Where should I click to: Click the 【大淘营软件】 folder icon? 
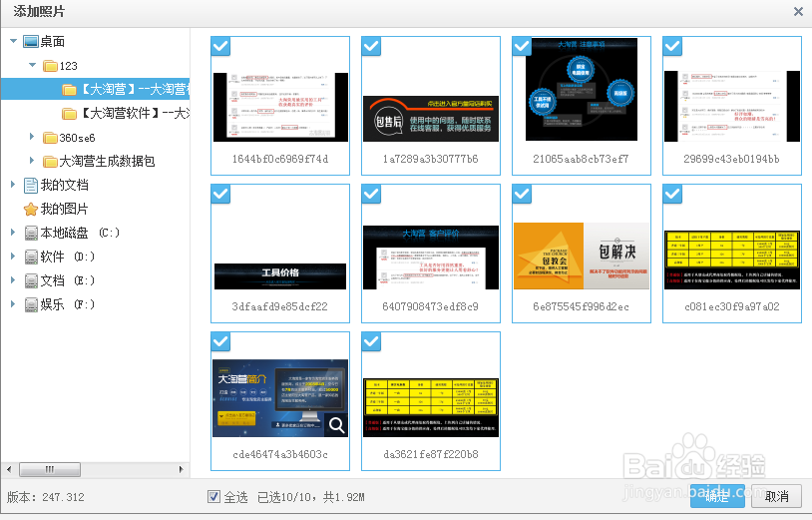(x=70, y=114)
